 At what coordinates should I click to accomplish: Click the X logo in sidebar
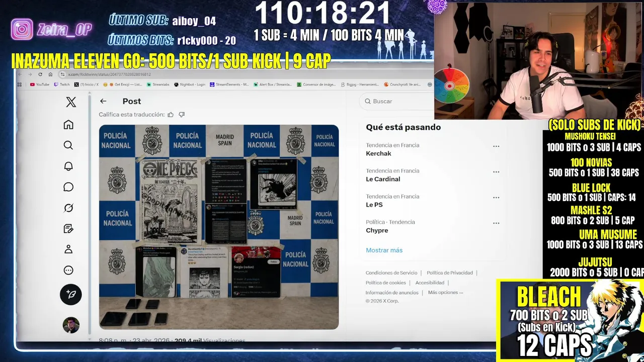coord(71,102)
